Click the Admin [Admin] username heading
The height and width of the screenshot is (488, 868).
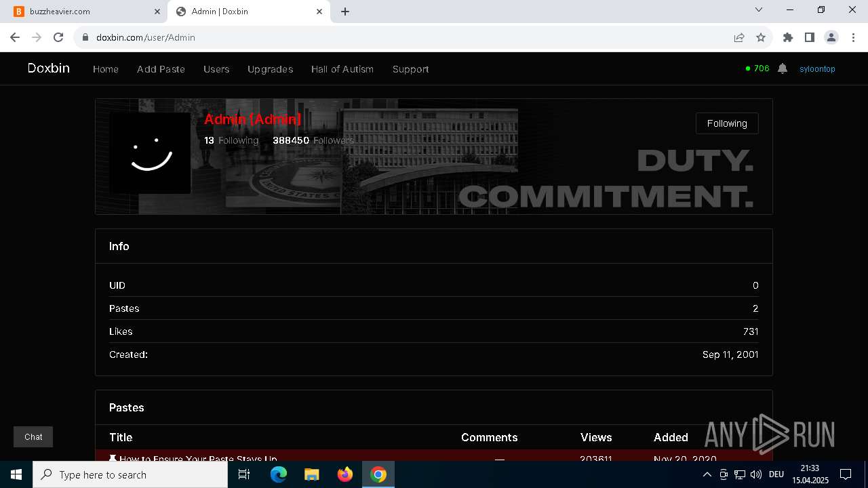click(252, 119)
